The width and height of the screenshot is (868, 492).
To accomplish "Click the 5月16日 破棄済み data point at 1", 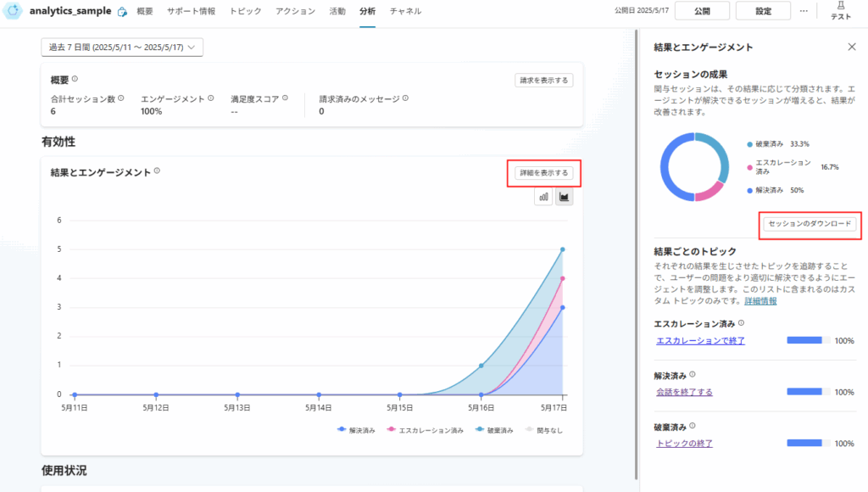I will (481, 366).
